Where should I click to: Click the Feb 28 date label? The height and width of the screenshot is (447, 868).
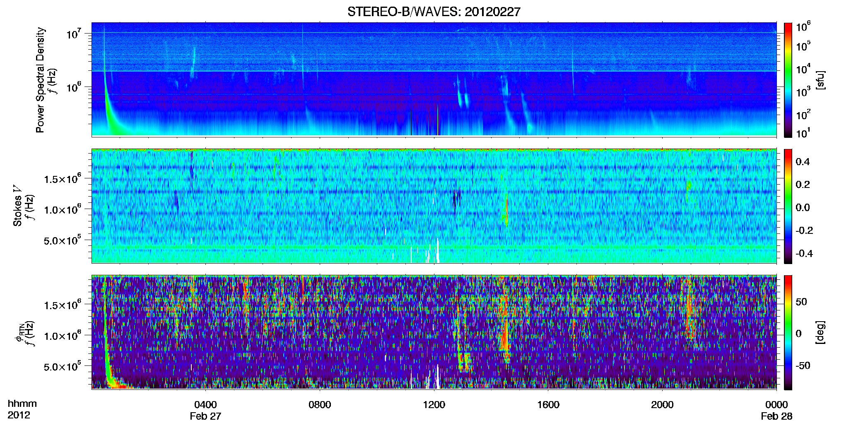(x=776, y=416)
